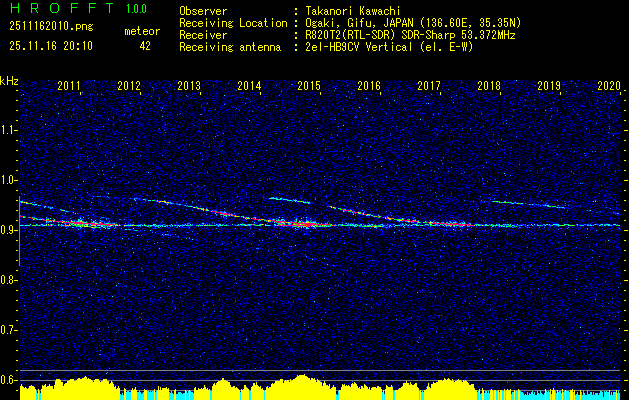Click the date and time 25.11.16 20:10
629x400 pixels.
point(51,46)
